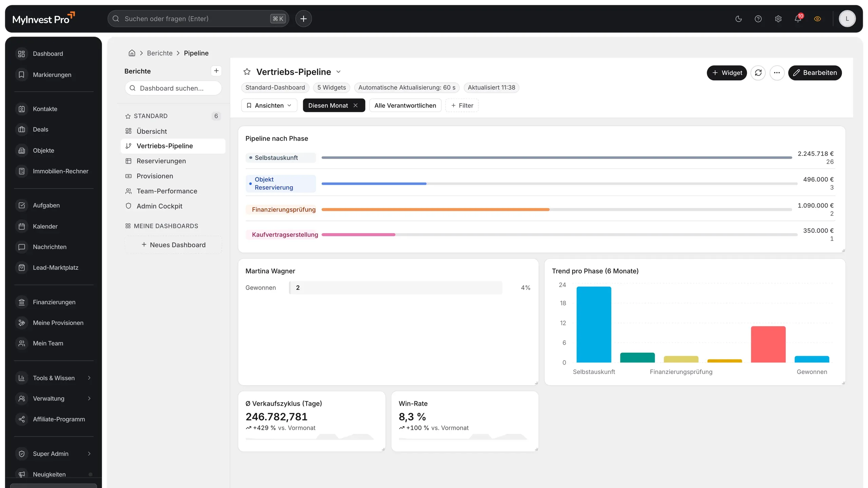Open Nachrichten messages
Viewport: 868px width, 488px height.
pos(54,247)
